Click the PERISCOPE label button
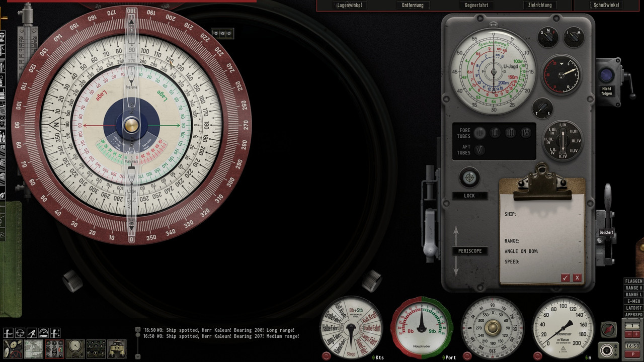Screen dimensions: 644x362 pyautogui.click(x=469, y=251)
